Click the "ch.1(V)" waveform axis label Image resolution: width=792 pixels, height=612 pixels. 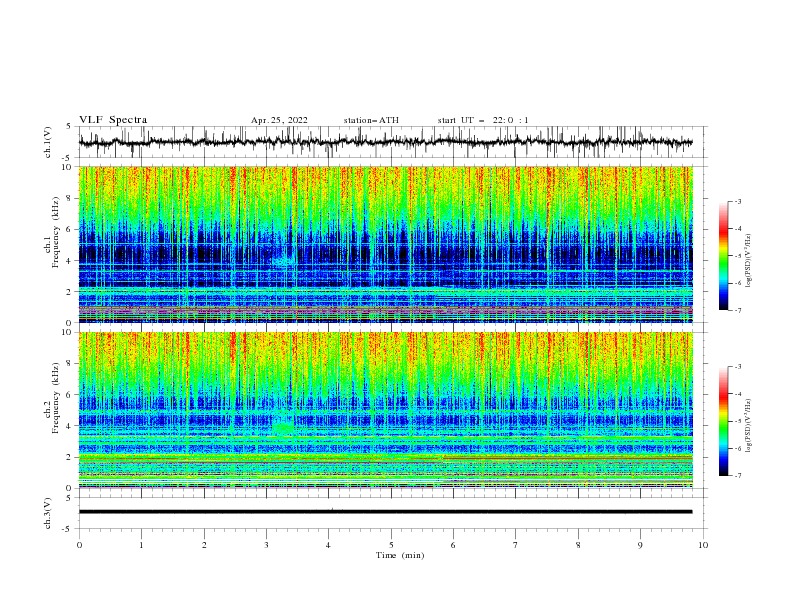(48, 142)
